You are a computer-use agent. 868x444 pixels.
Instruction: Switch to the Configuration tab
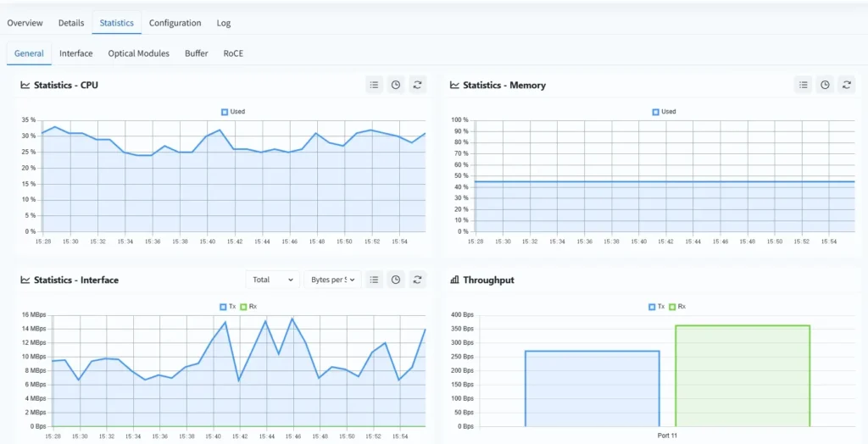[x=175, y=23]
